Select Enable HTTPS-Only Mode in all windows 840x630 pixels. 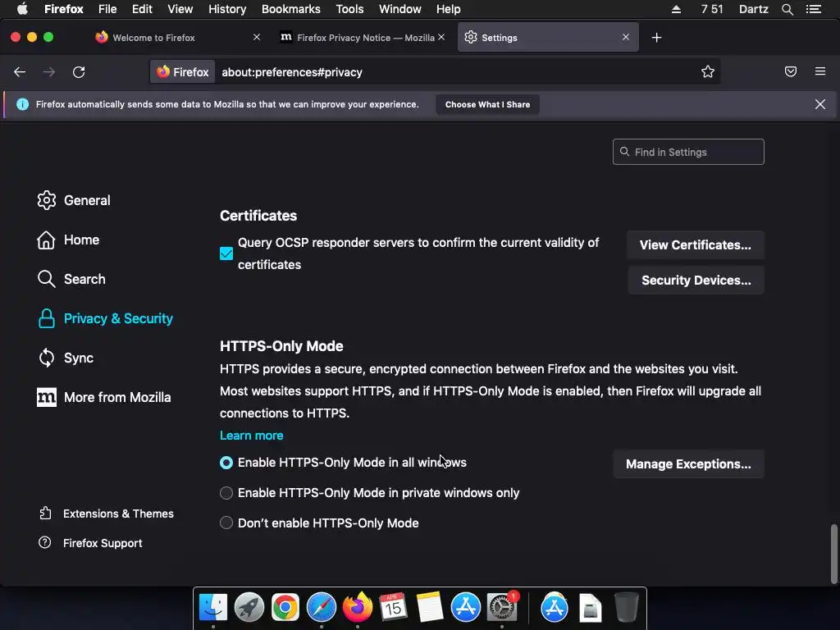(226, 463)
